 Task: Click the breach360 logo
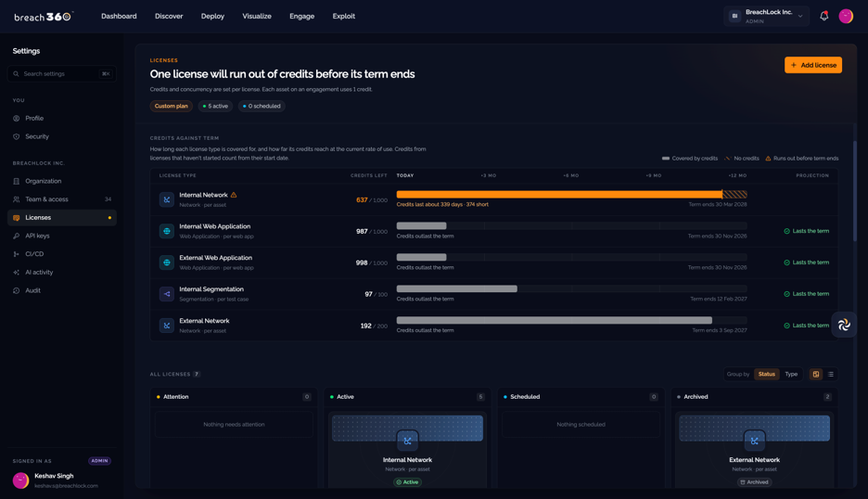(x=44, y=17)
